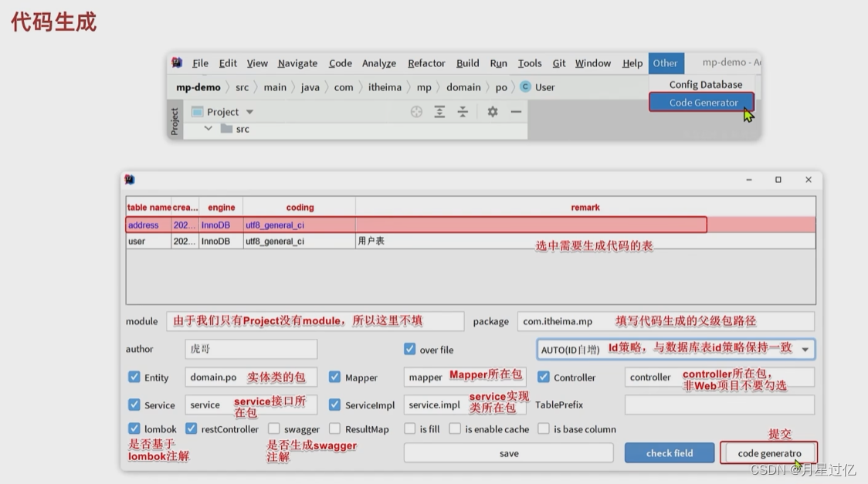Open Project panel settings gear
This screenshot has width=868, height=484.
(492, 112)
